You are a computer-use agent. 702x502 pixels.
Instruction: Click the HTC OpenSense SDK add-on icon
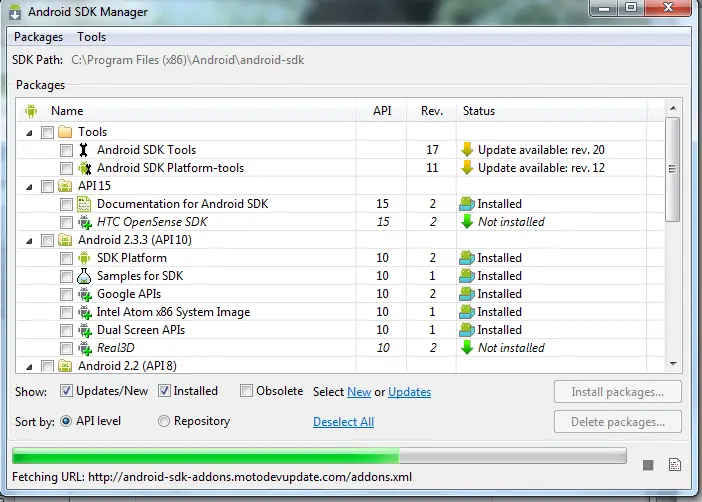pyautogui.click(x=85, y=222)
